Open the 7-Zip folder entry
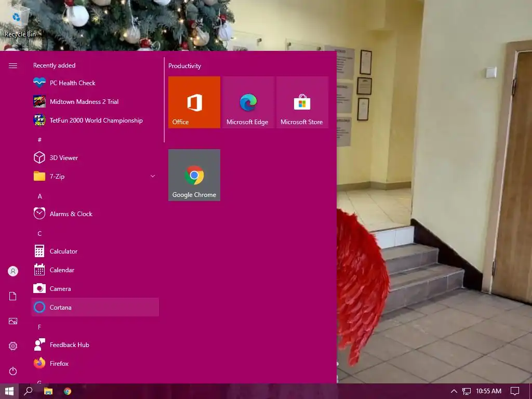The width and height of the screenshot is (532, 399). coord(95,176)
